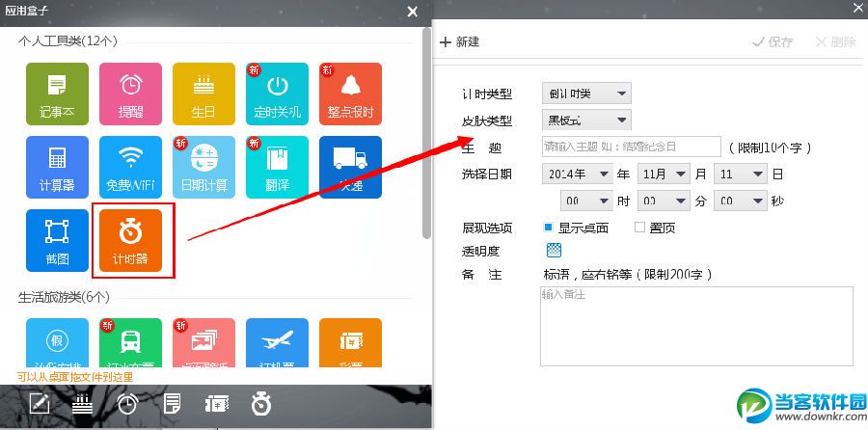
Task: Enable the 置顶 always-on-top checkbox
Action: (x=640, y=227)
